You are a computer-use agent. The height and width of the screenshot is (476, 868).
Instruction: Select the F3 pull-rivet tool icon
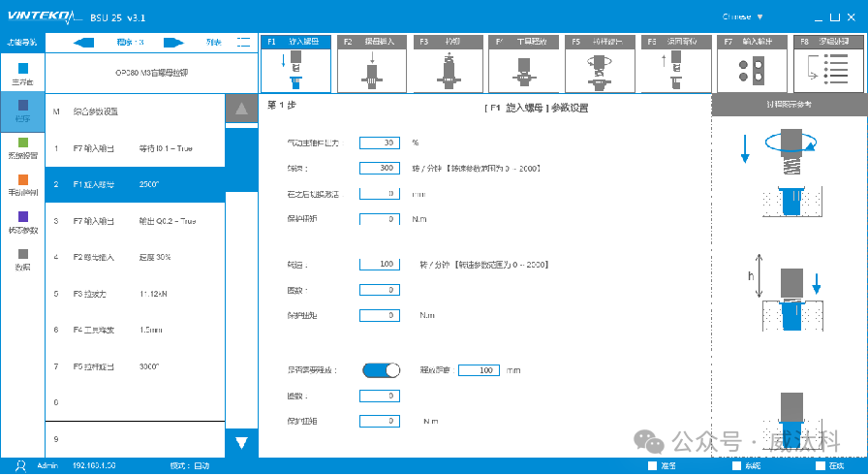(x=448, y=64)
